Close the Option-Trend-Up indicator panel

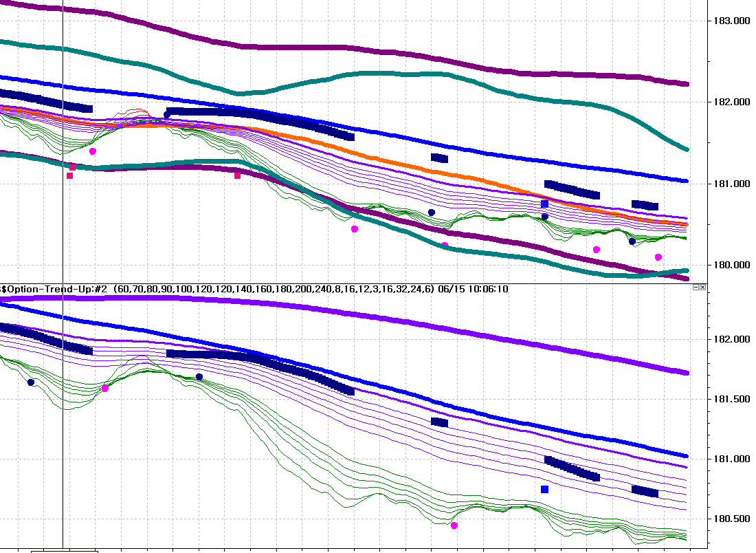pos(702,288)
